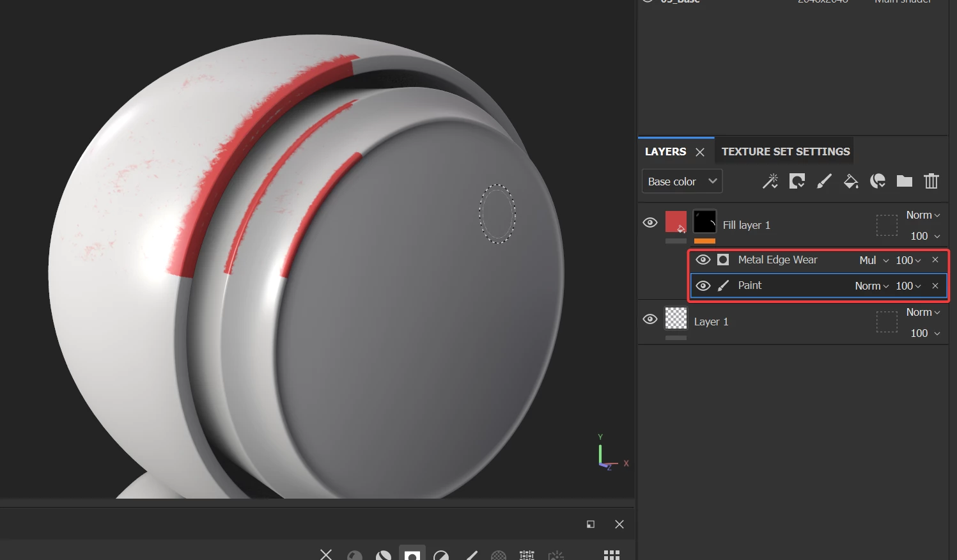Hide the Metal Edge Wear effect
957x560 pixels.
pos(703,260)
